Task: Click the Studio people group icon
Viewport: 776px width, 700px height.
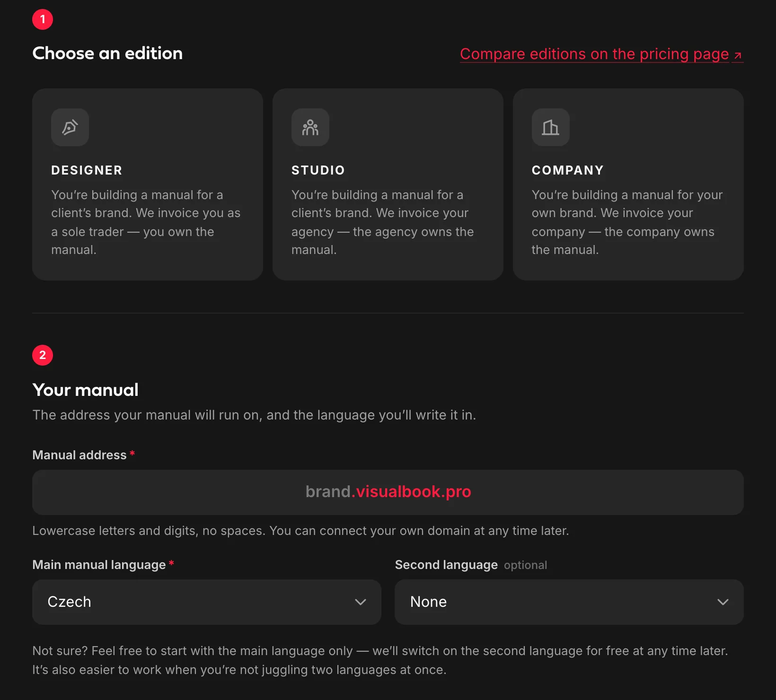Action: [x=310, y=127]
